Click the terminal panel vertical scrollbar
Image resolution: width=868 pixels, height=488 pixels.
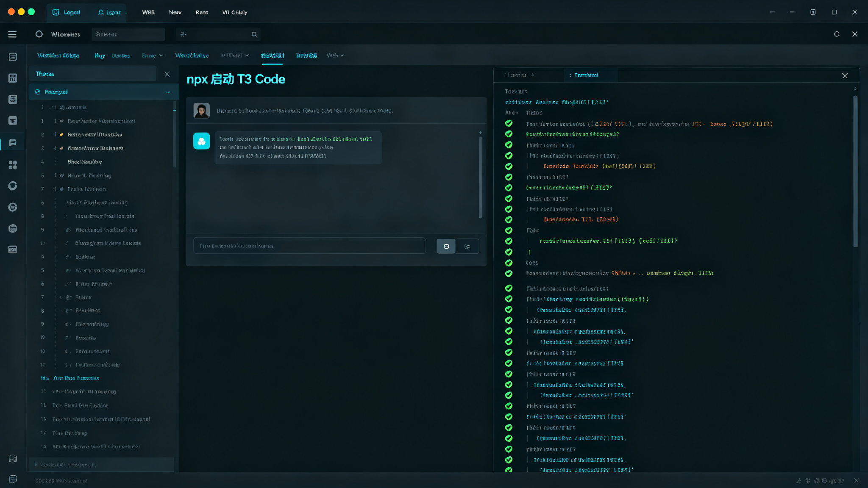click(x=855, y=171)
